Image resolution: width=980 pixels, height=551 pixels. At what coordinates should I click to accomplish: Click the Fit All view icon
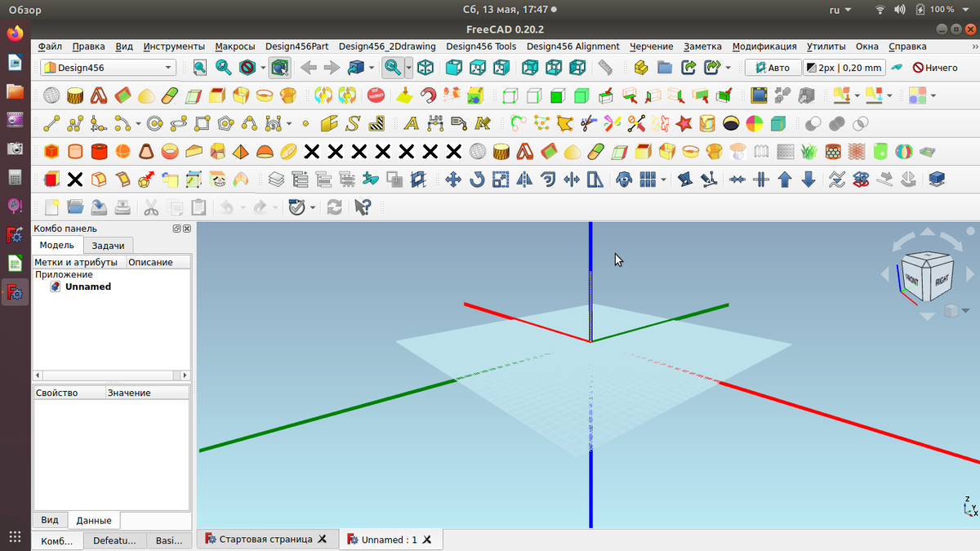point(200,68)
